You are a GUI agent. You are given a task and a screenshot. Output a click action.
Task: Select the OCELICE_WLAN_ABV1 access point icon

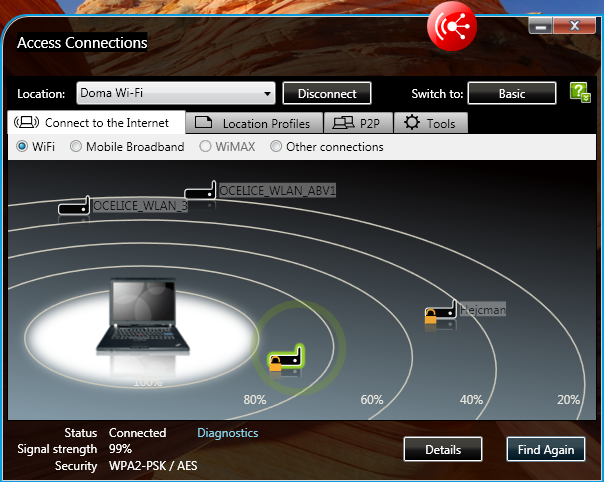(200, 190)
